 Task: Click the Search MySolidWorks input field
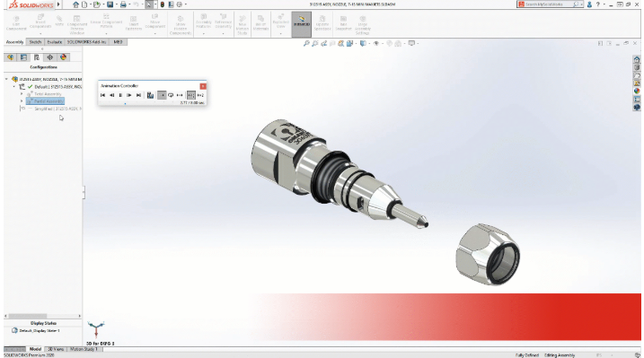pyautogui.click(x=550, y=4)
